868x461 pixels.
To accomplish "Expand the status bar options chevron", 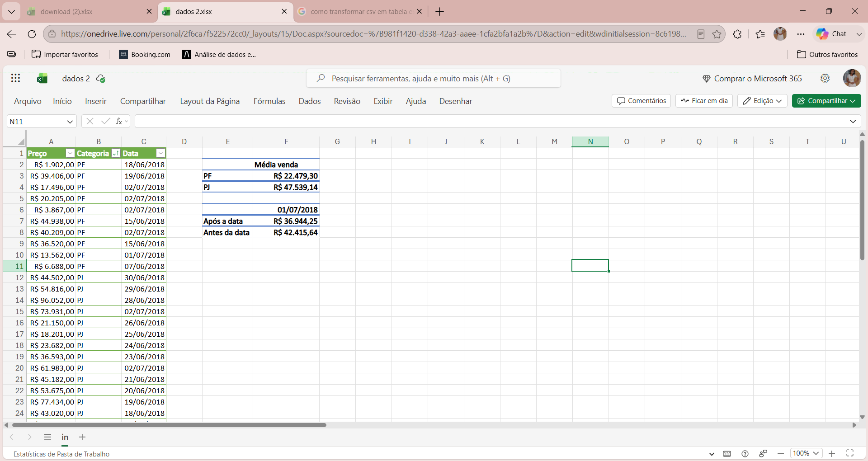I will (x=712, y=454).
